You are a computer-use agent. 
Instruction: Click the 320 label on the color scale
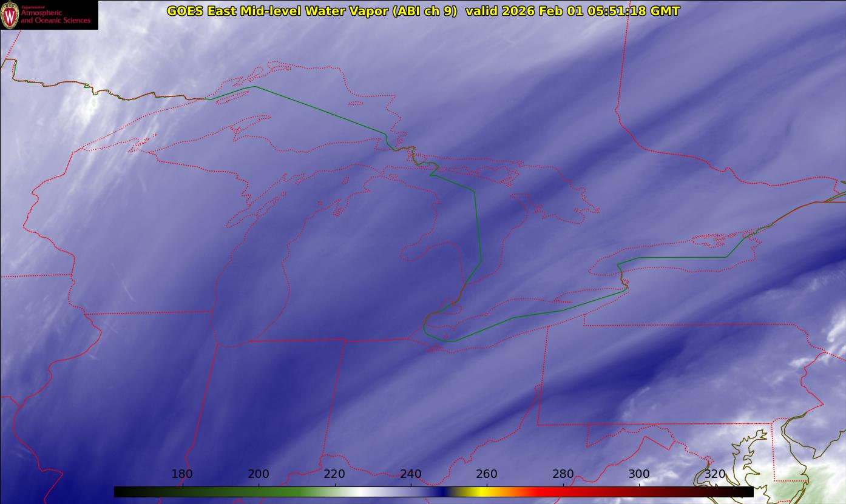[x=715, y=474]
